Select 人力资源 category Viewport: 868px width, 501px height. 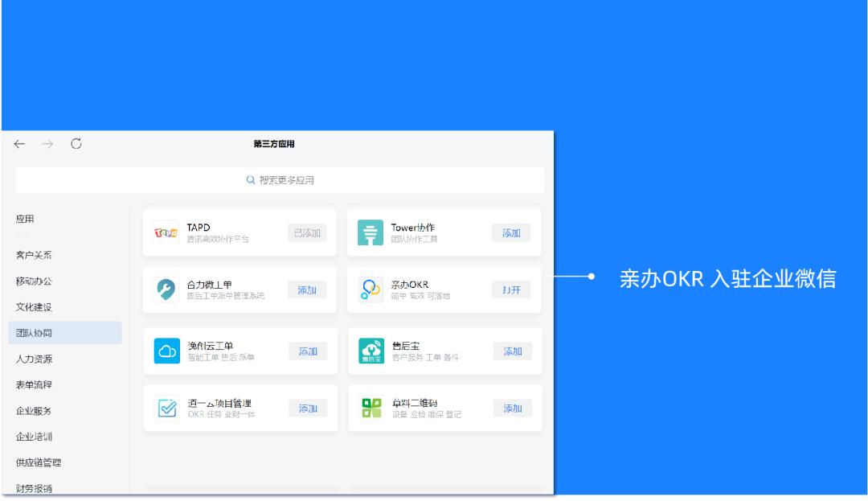point(34,359)
